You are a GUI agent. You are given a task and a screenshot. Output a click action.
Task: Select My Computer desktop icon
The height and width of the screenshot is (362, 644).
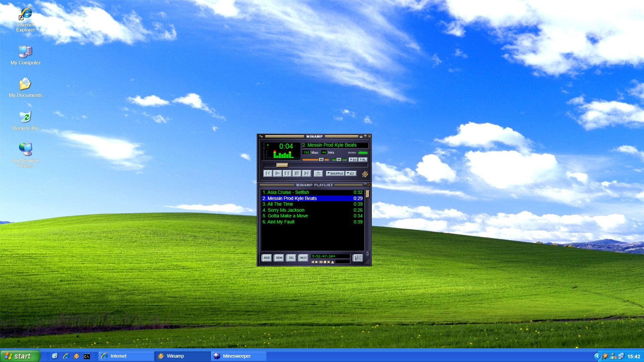[26, 55]
